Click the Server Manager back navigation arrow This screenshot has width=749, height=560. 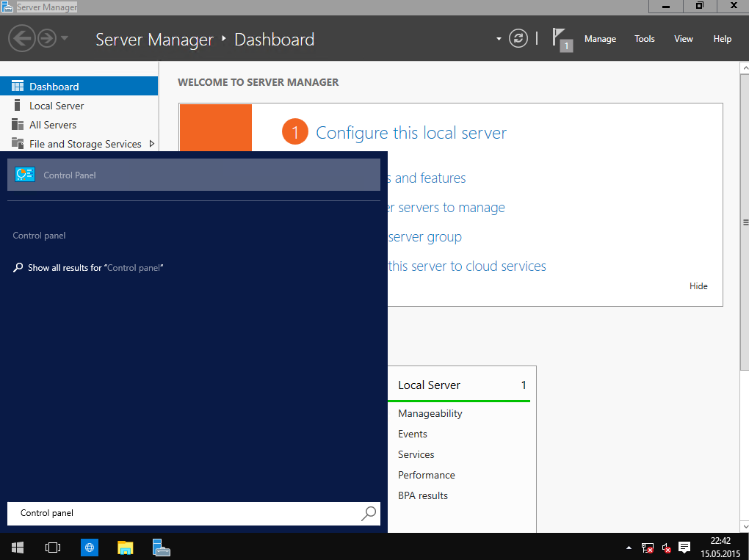[22, 38]
